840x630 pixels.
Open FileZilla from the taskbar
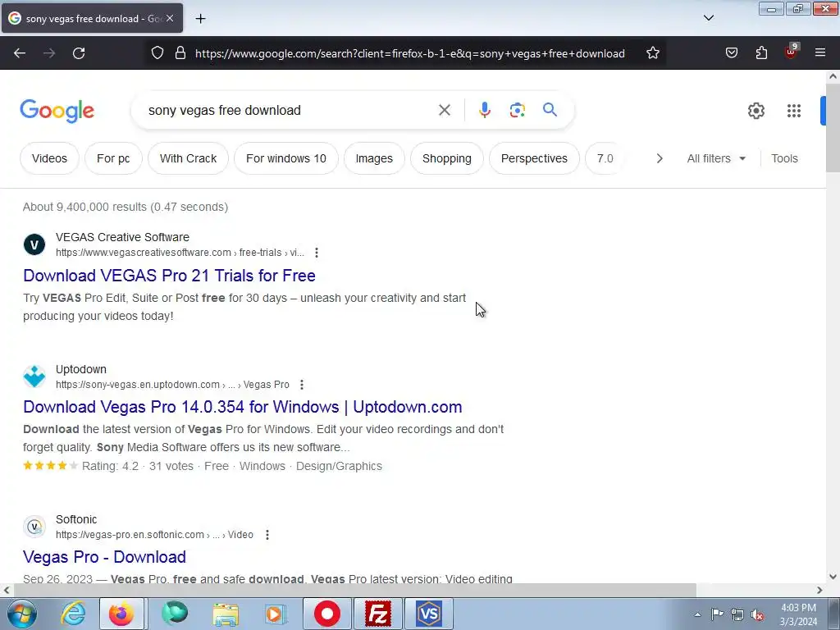click(377, 614)
